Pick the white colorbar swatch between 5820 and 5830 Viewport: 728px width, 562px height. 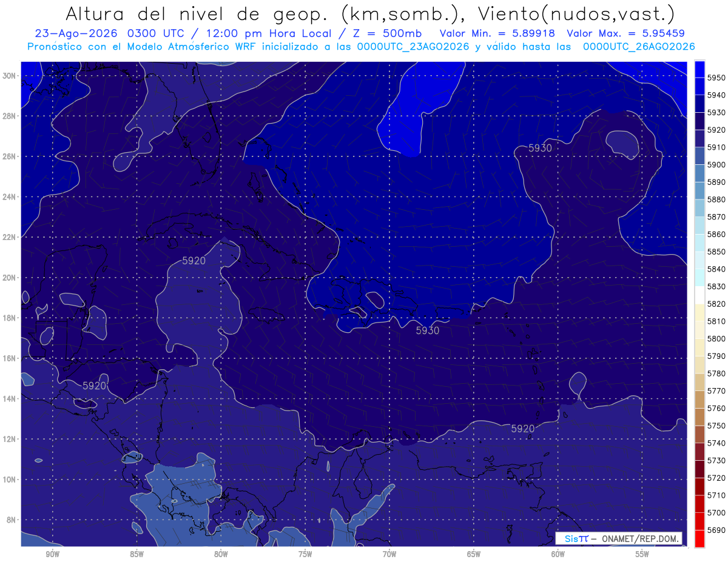point(699,295)
